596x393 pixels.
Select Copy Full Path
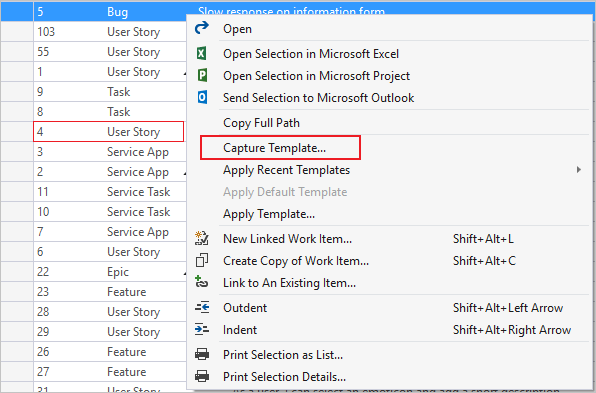pyautogui.click(x=390, y=123)
